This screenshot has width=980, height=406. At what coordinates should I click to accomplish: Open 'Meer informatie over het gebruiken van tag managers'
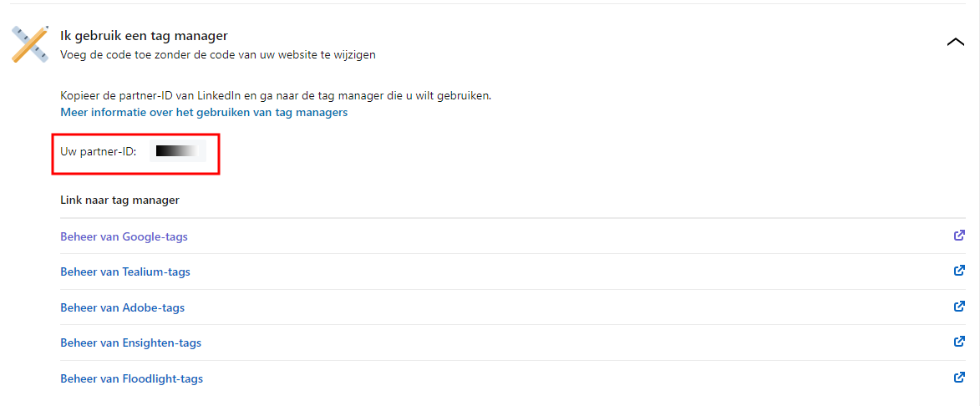tap(204, 112)
